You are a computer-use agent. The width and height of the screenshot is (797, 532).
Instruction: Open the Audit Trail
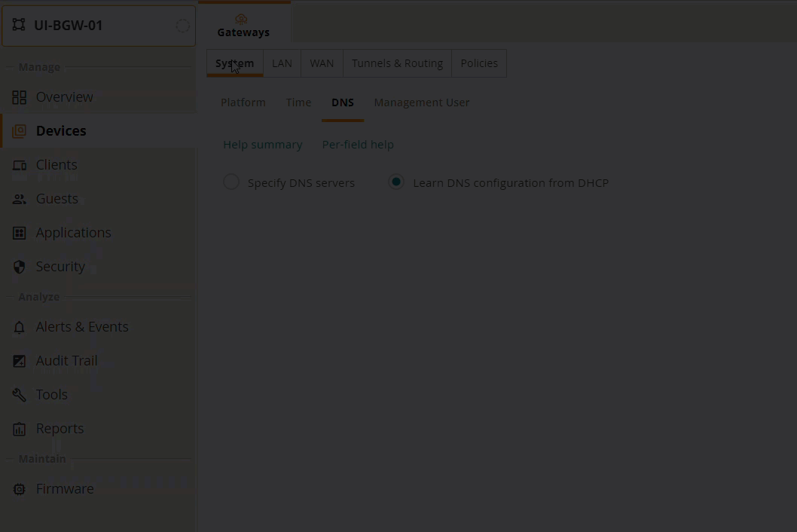pos(66,360)
